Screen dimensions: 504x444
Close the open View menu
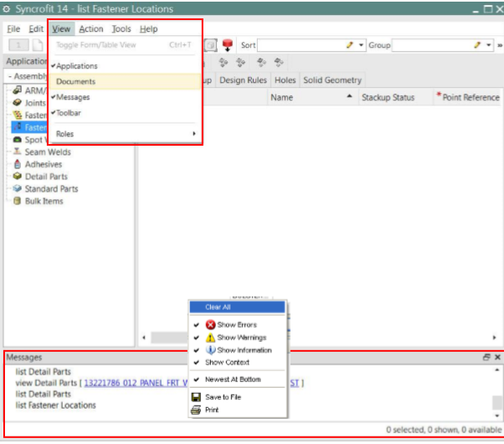[x=61, y=29]
